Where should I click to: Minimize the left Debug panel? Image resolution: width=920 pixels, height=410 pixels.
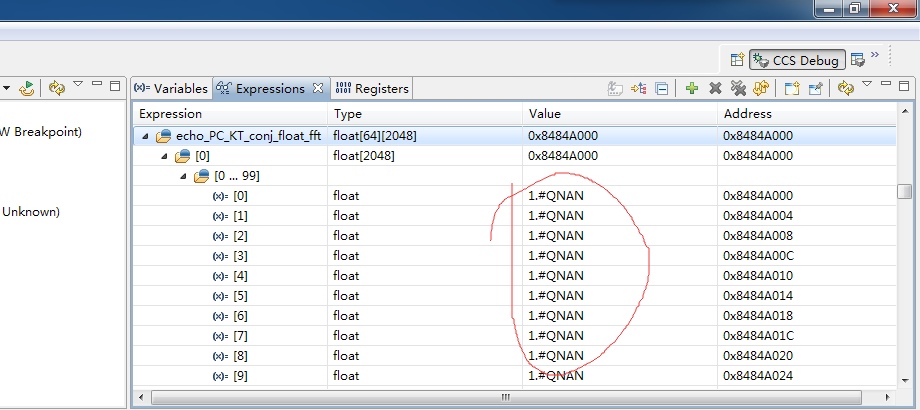[97, 84]
